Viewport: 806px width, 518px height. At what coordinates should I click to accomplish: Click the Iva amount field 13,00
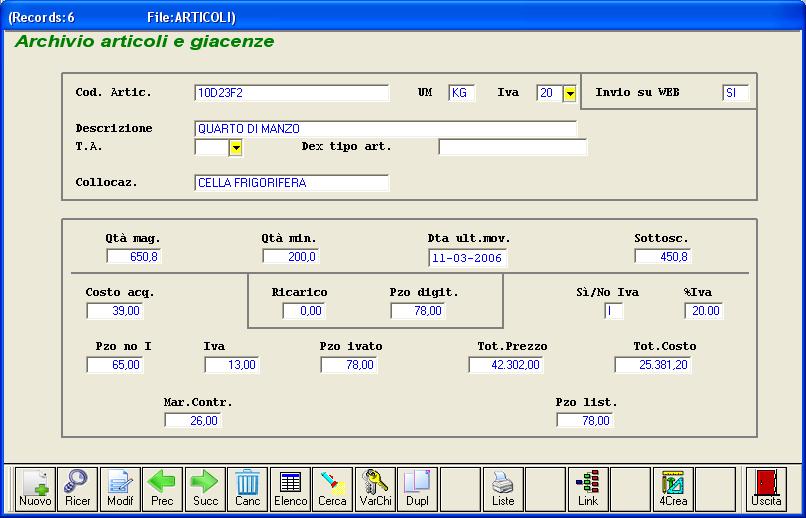[x=232, y=365]
